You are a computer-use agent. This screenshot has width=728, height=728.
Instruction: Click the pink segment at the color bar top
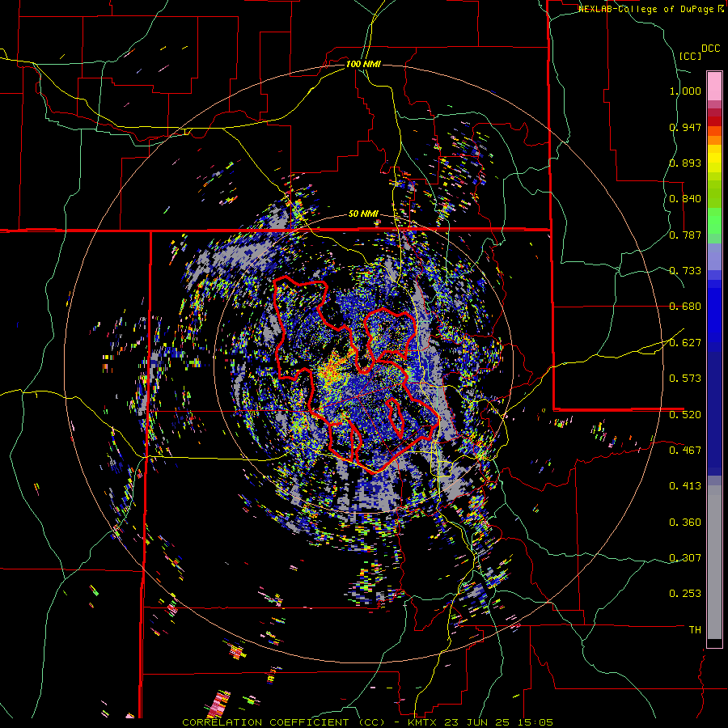coord(714,87)
